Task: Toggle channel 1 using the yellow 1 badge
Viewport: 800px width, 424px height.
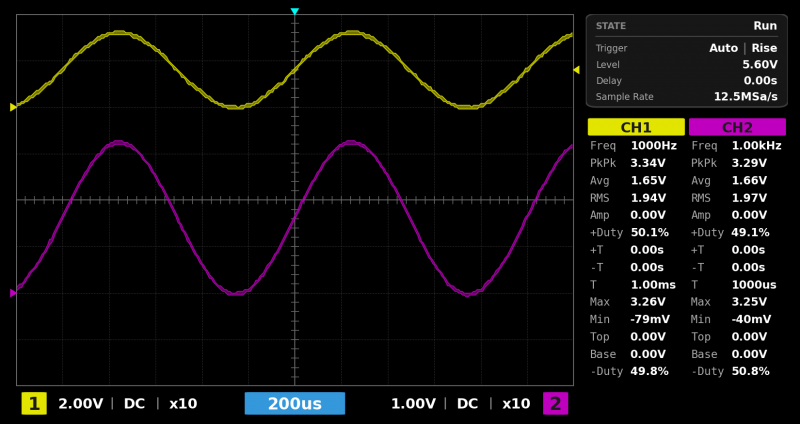Action: click(34, 404)
